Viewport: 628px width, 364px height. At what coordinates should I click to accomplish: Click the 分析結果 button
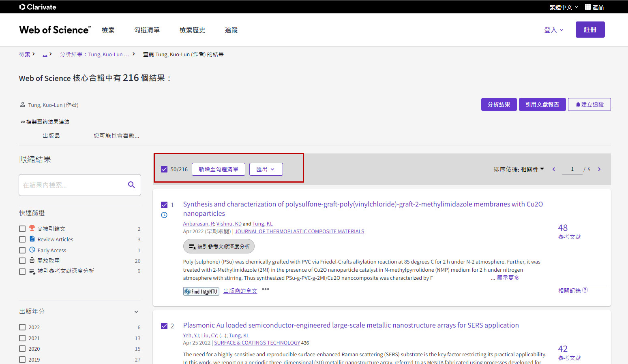point(499,104)
